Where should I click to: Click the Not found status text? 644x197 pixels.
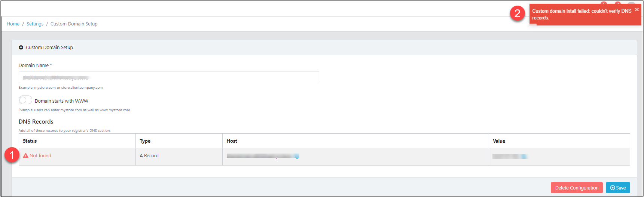pos(40,156)
